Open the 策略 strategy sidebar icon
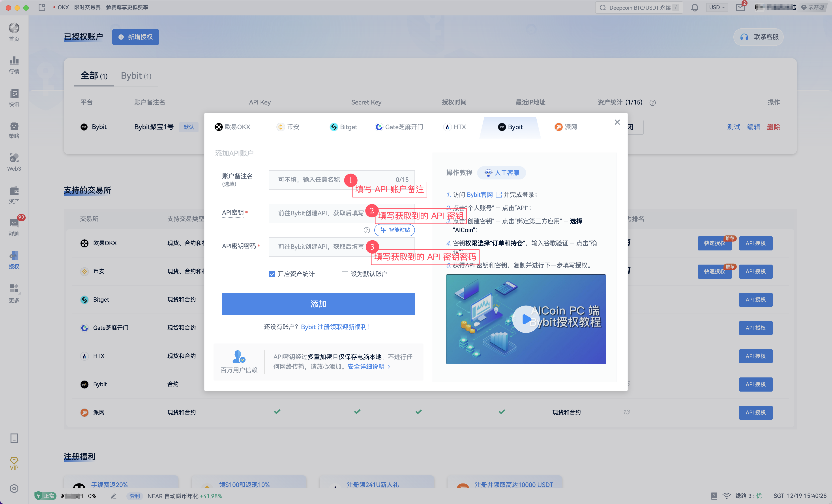 pyautogui.click(x=14, y=130)
